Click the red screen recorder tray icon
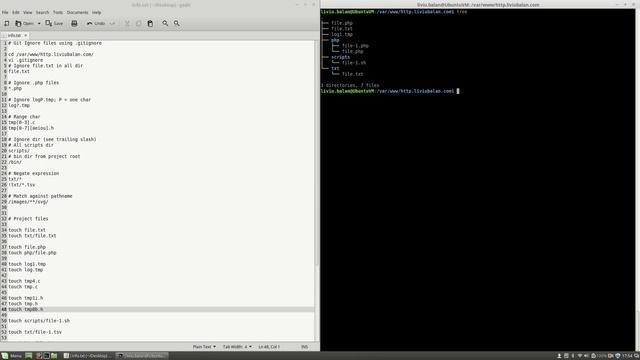Screen dimensions: 640x360 click(611, 356)
